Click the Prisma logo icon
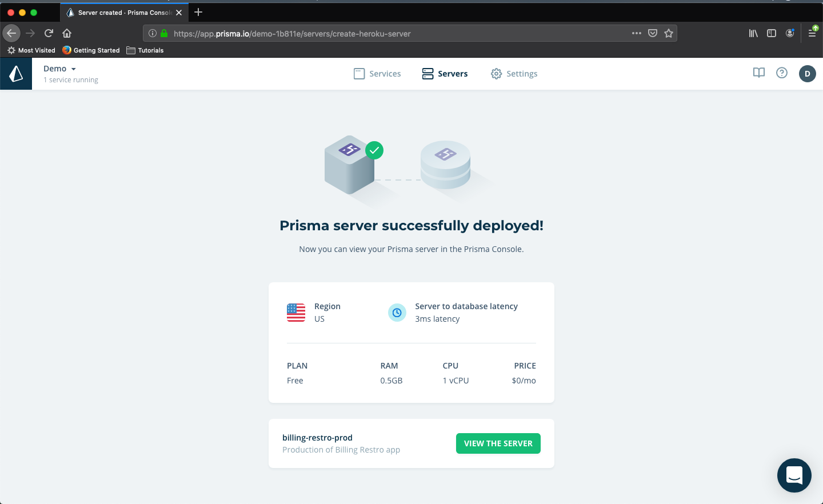 tap(16, 74)
